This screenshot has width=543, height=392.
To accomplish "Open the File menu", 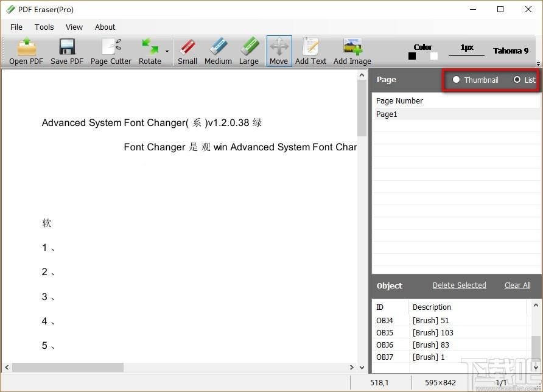I will 16,27.
